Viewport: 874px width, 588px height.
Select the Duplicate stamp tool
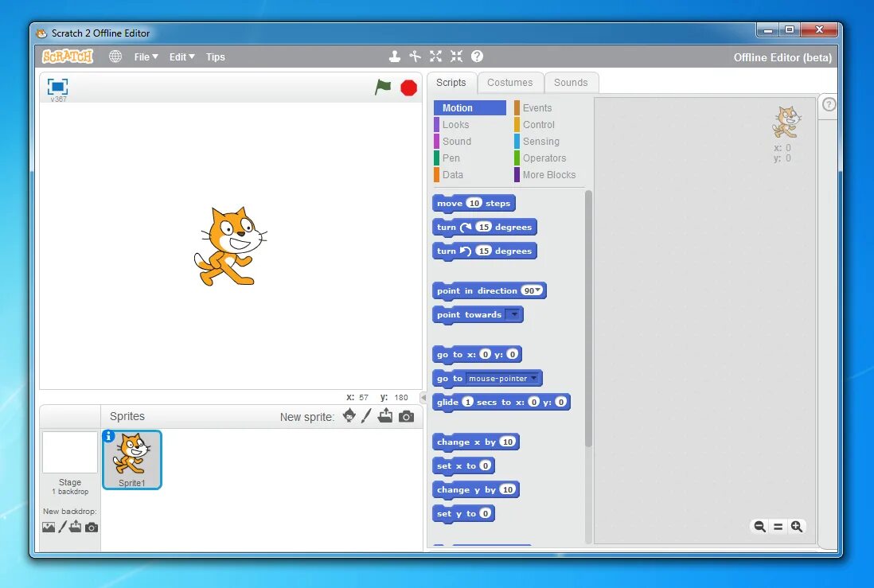coord(395,56)
